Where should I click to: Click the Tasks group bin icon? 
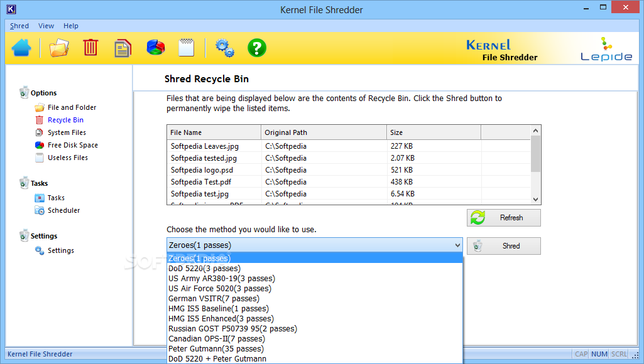tap(24, 183)
